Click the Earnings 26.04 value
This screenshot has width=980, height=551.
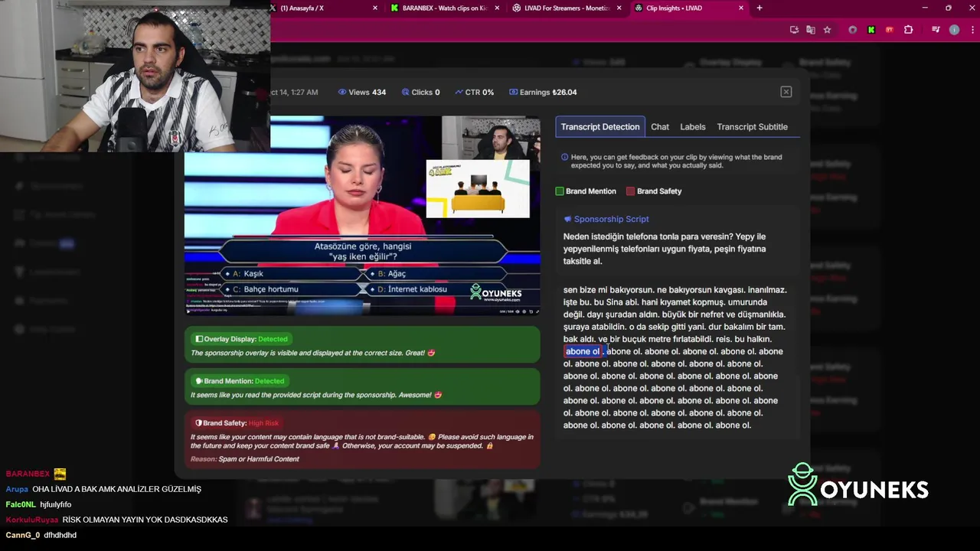coord(564,92)
